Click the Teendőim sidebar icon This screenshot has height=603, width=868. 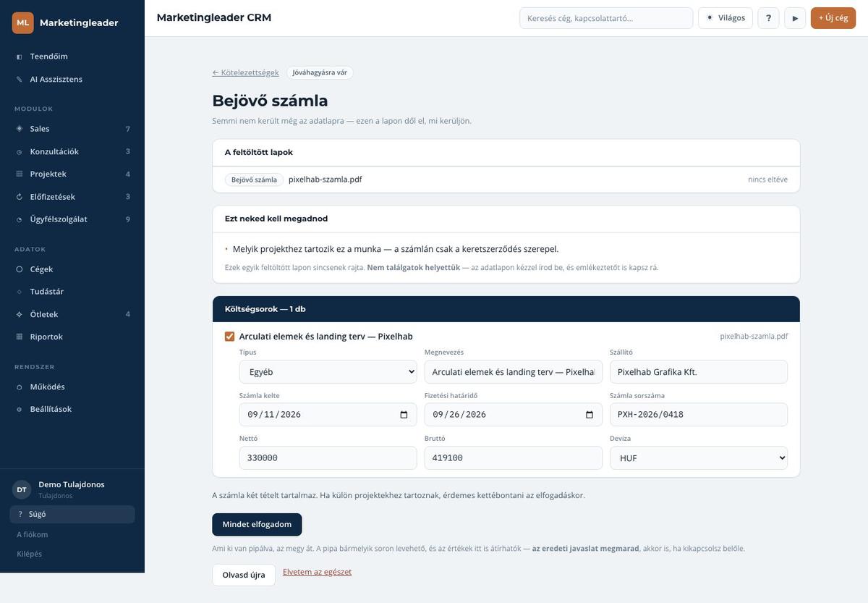tap(19, 56)
